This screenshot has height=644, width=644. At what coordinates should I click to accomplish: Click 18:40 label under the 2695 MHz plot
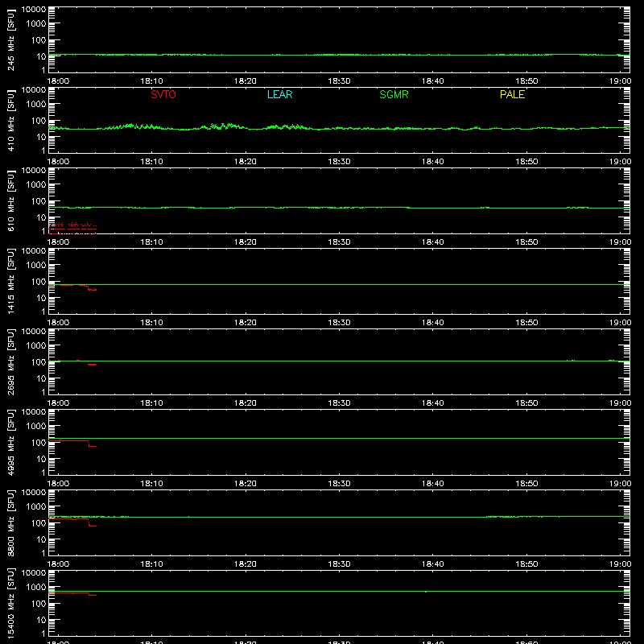433,403
